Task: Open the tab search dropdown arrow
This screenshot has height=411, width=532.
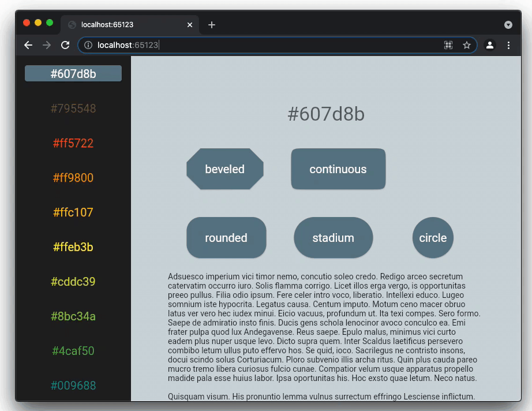Action: click(508, 25)
